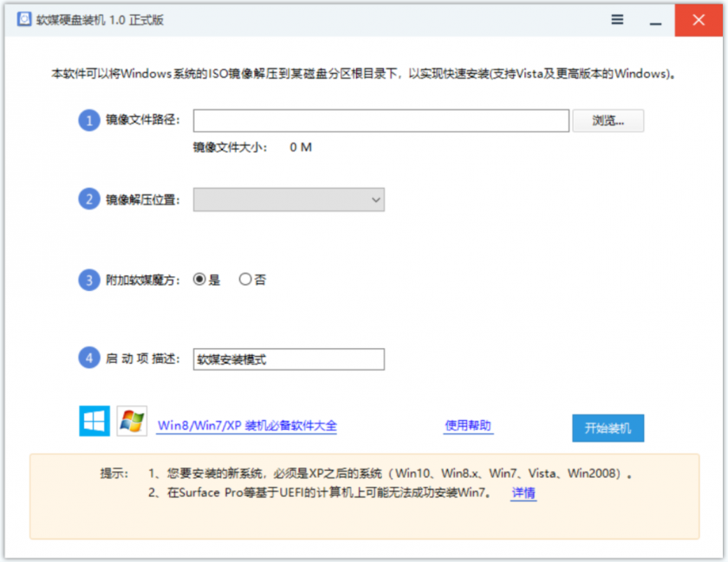The width and height of the screenshot is (728, 562).
Task: Click the 启动项描述 field showing 软媒安装模式
Action: click(288, 359)
